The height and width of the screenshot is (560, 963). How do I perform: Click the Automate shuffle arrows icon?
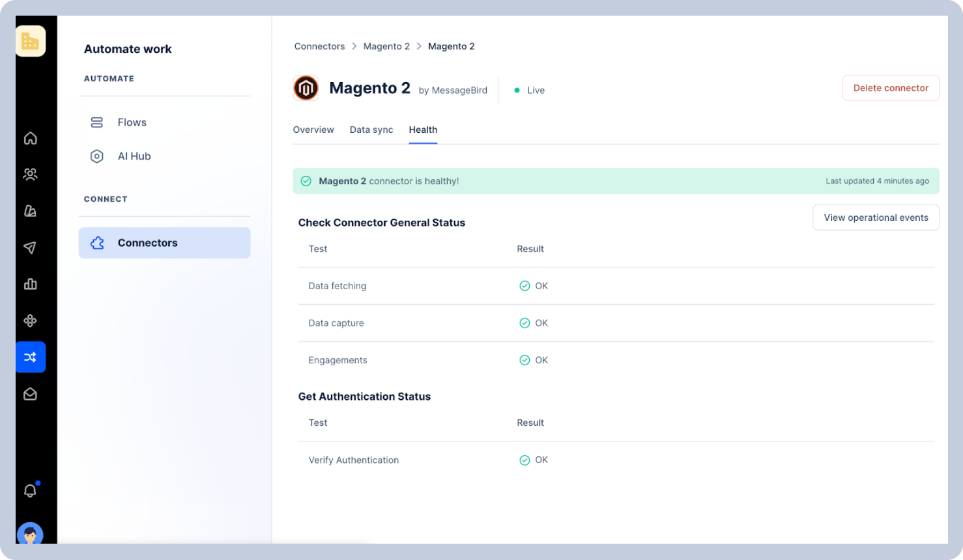click(x=30, y=357)
